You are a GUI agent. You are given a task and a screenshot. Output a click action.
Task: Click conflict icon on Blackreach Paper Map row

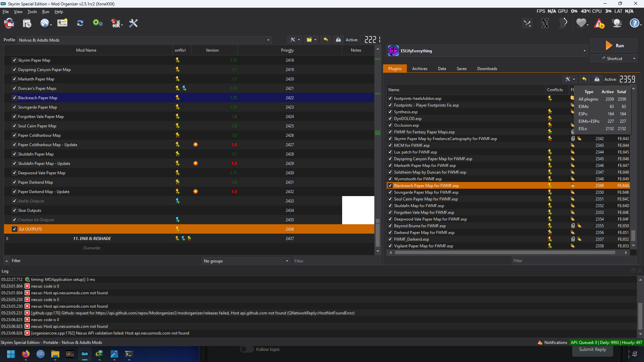[177, 98]
